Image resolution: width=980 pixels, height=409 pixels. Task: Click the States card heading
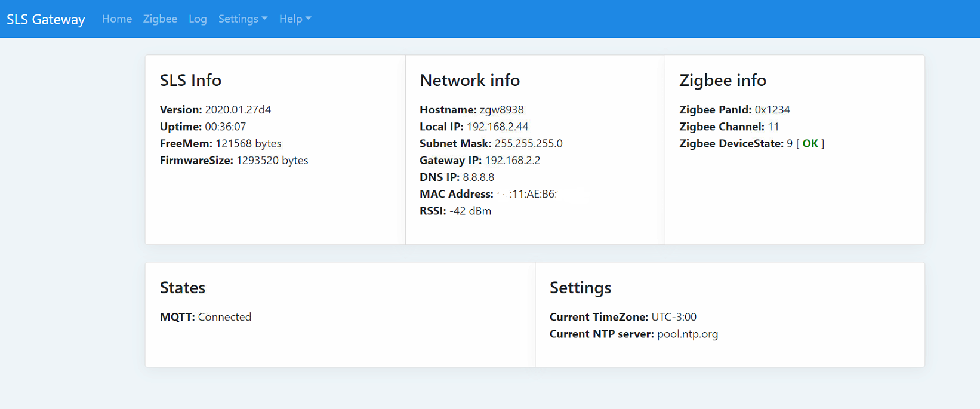pos(182,288)
